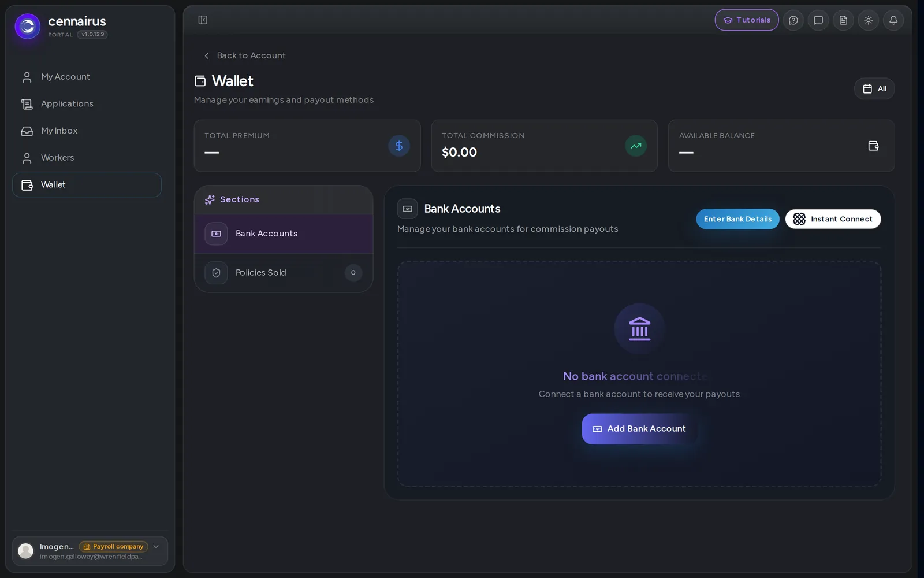
Task: Select Wallet in the sidebar
Action: tap(87, 185)
